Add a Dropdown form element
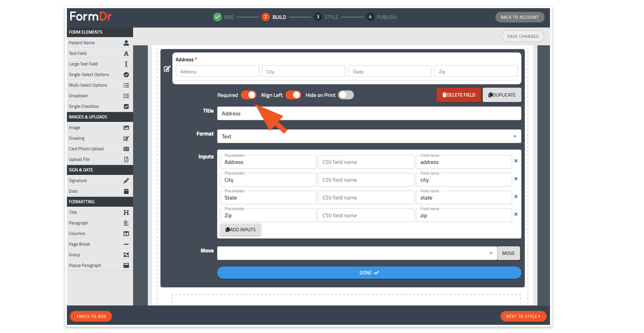644x333 pixels. tap(100, 96)
